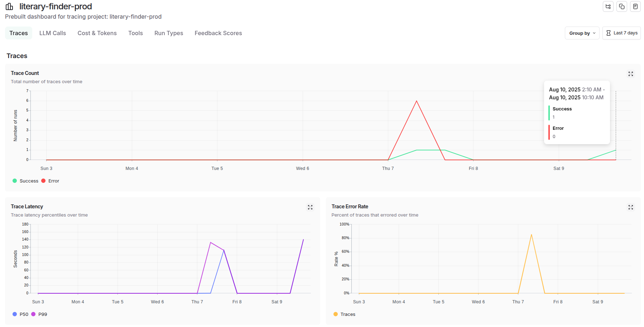Expand the Trace Error Rate chart to fullscreen
644x327 pixels.
point(631,207)
